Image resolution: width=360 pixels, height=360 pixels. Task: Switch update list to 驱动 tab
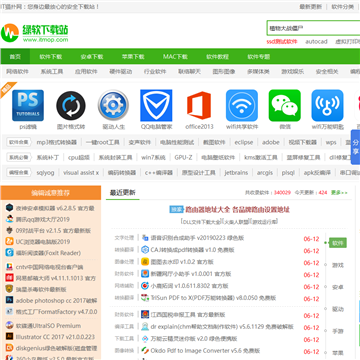coord(338,309)
